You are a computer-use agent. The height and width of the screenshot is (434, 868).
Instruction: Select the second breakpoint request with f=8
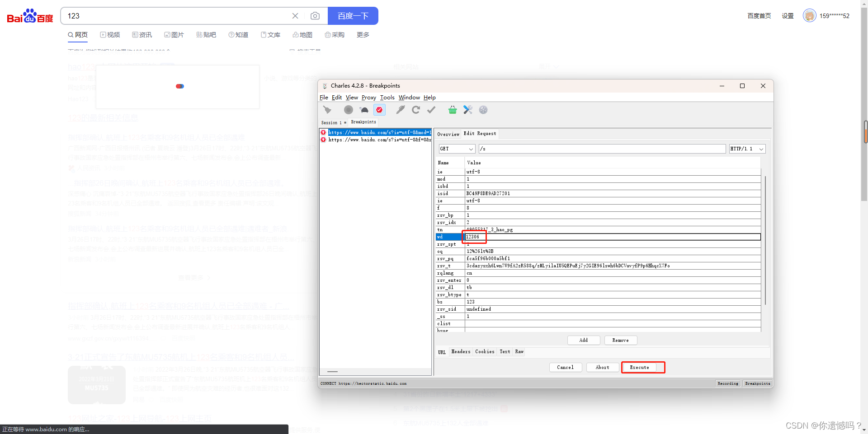click(379, 140)
